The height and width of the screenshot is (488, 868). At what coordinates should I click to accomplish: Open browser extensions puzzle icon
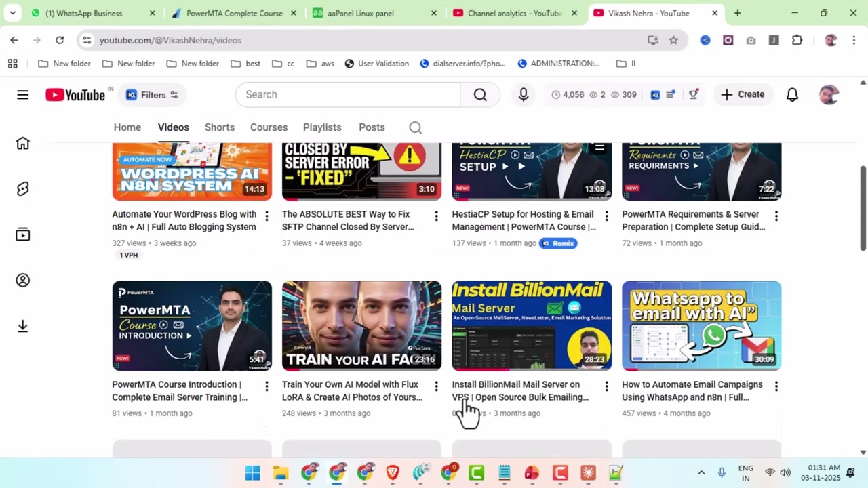pos(797,40)
